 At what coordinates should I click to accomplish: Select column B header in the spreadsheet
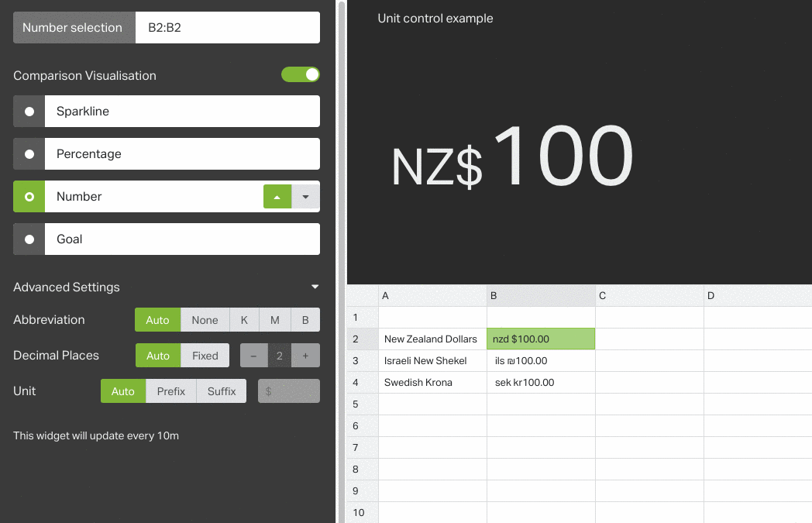(x=541, y=296)
